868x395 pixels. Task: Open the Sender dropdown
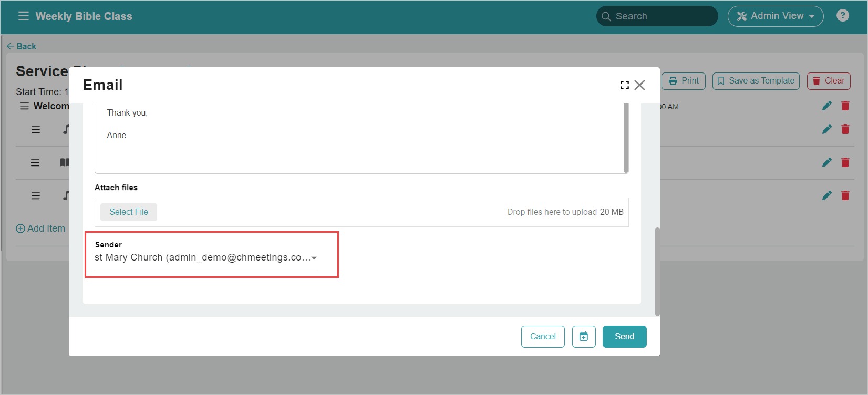(206, 258)
